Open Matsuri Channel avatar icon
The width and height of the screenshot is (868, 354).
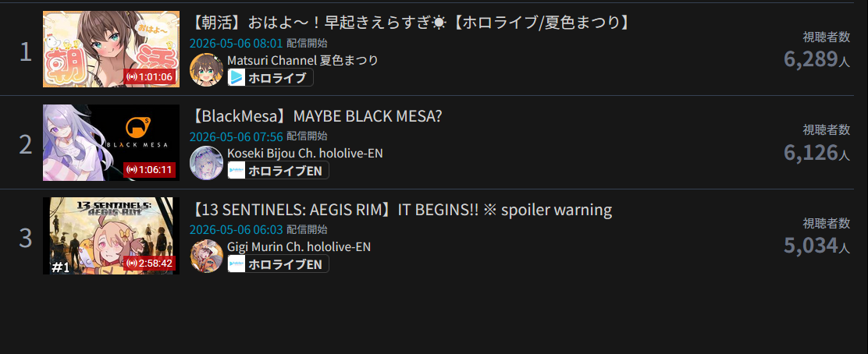click(x=207, y=69)
